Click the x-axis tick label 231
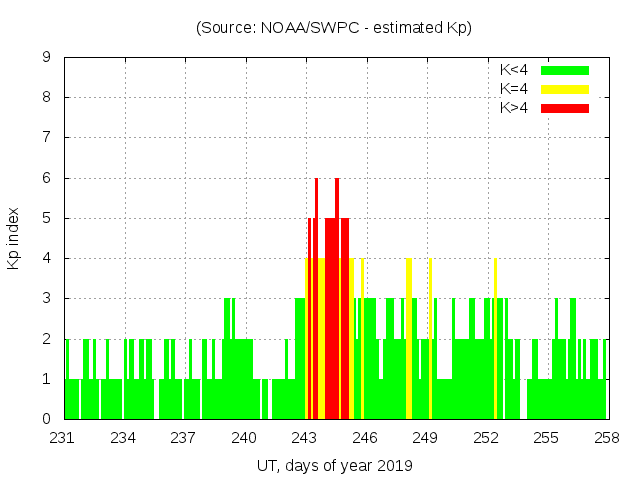 tap(63, 438)
